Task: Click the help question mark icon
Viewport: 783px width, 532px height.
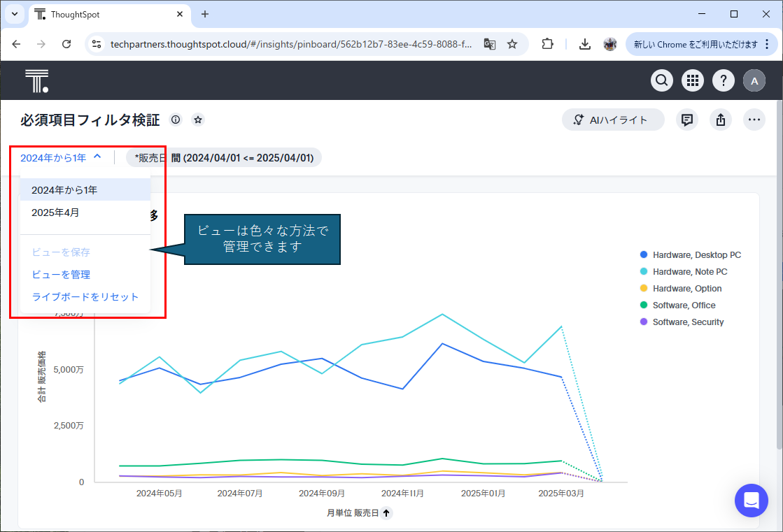Action: [x=724, y=81]
